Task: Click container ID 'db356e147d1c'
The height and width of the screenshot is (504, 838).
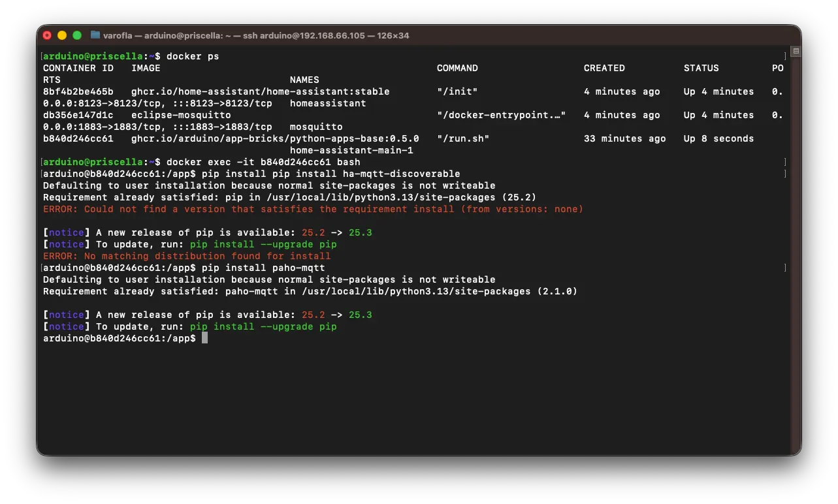Action: (78, 115)
